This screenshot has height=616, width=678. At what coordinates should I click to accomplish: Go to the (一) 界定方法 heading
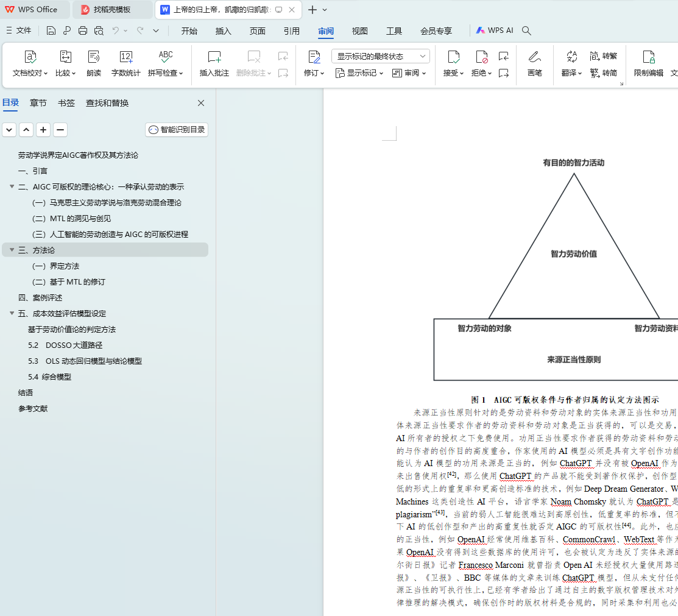click(56, 266)
